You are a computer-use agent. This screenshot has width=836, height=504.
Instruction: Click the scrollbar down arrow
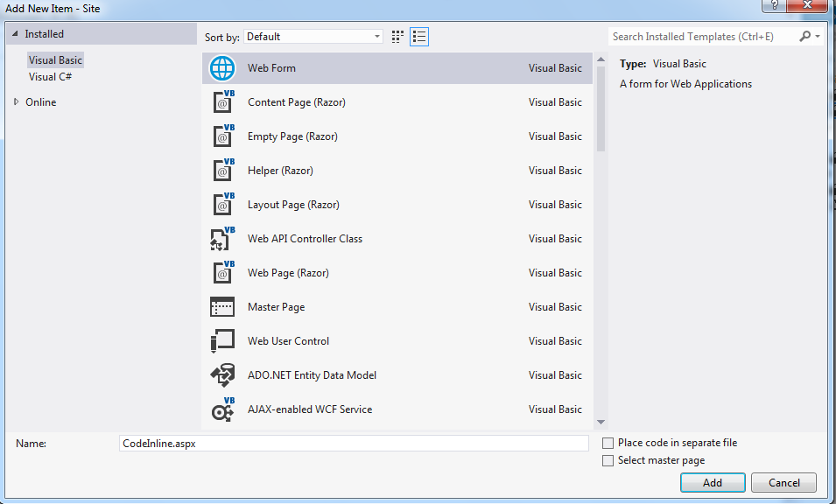601,422
